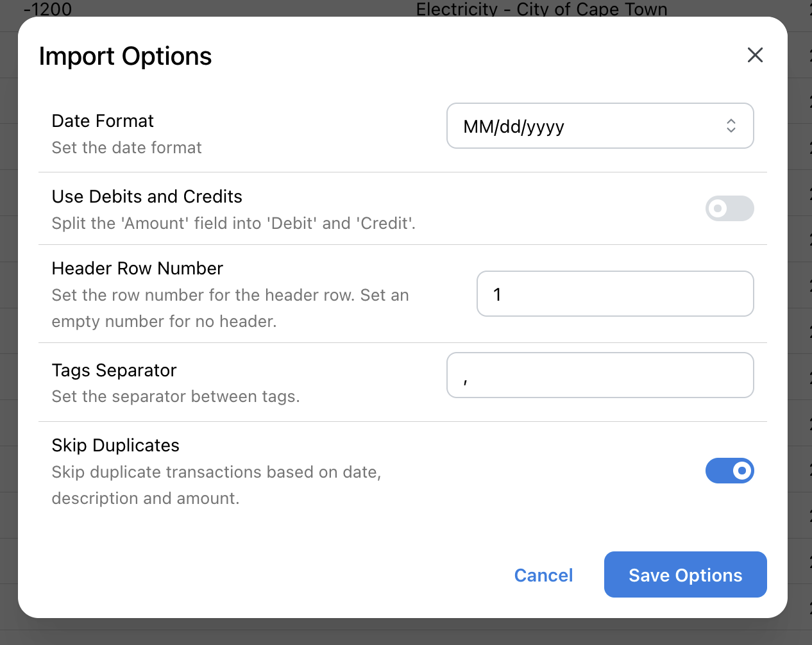The height and width of the screenshot is (645, 812).
Task: Click the Header Row Number input field
Action: point(614,293)
